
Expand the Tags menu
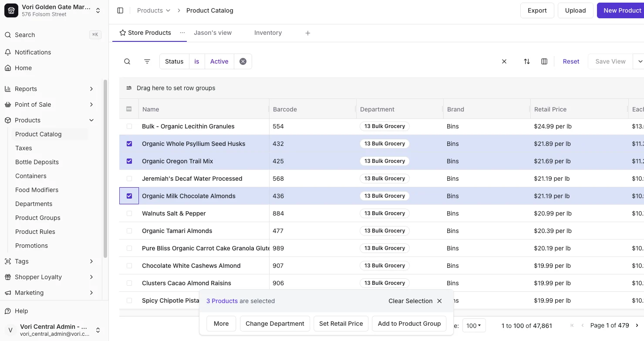point(91,261)
